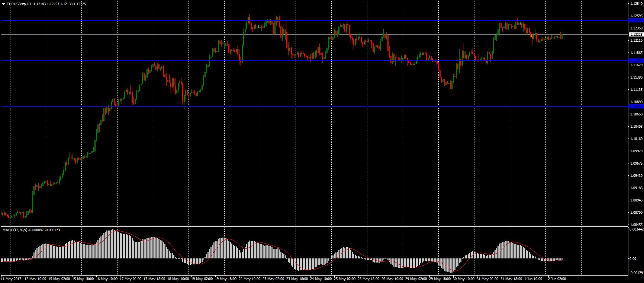
Task: Click the -0.00179 MACD scale value
Action: (x=636, y=273)
